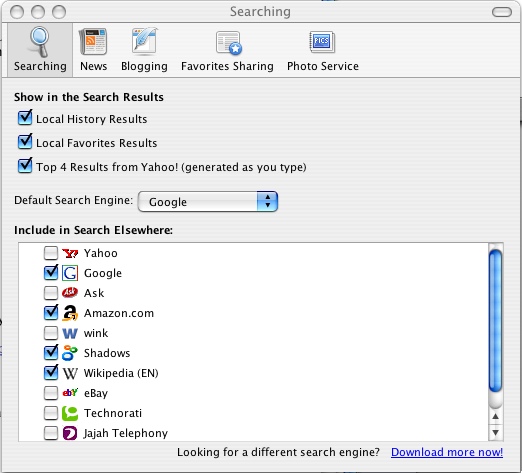
Task: Open the Default Search Engine dropdown
Action: pos(208,201)
